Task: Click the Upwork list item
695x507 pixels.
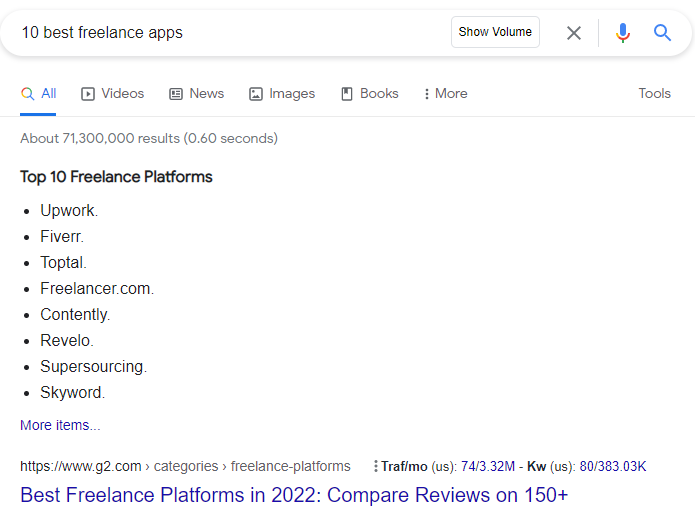Action: pyautogui.click(x=69, y=211)
